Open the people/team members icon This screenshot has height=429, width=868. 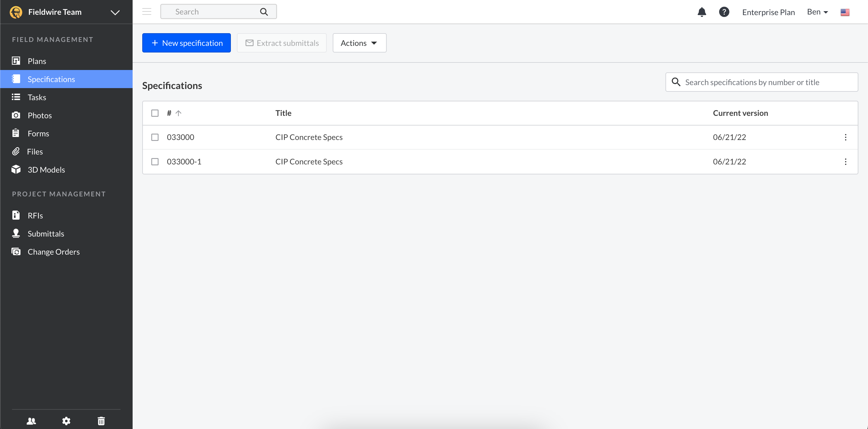click(x=31, y=421)
